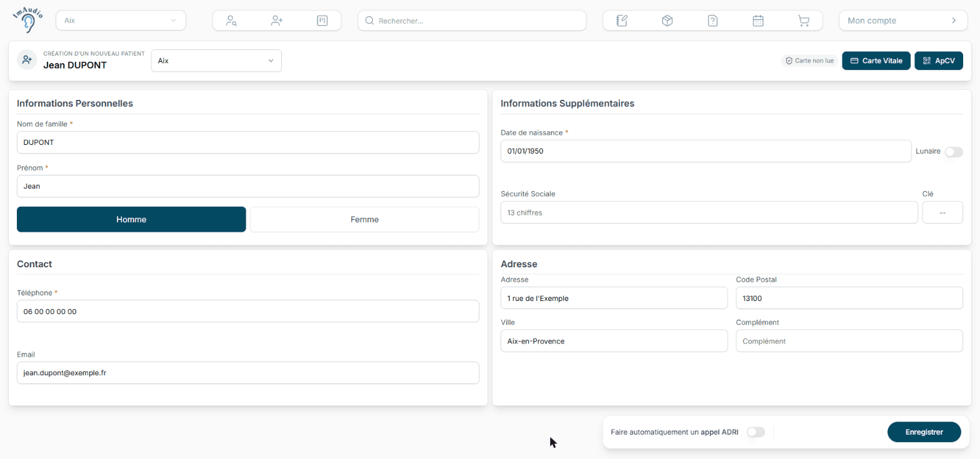Open the notes edit icon
Screen dimensions: 980x459
coord(621,21)
